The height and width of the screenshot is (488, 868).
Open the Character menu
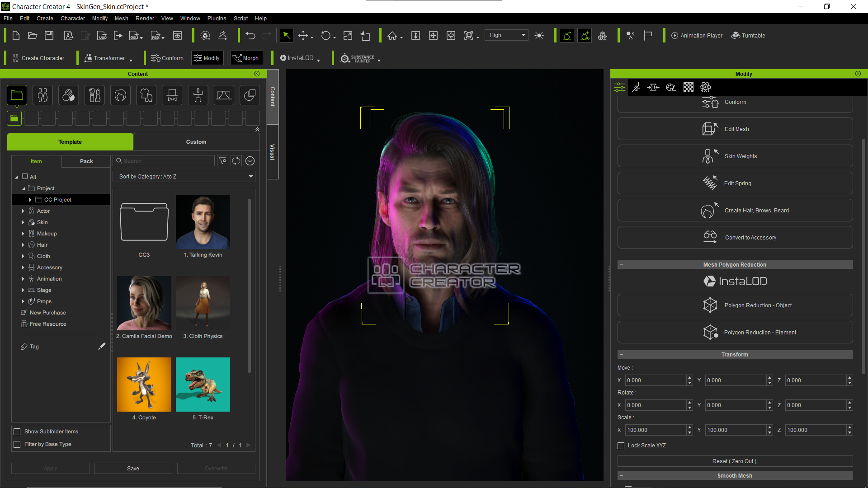[x=73, y=19]
